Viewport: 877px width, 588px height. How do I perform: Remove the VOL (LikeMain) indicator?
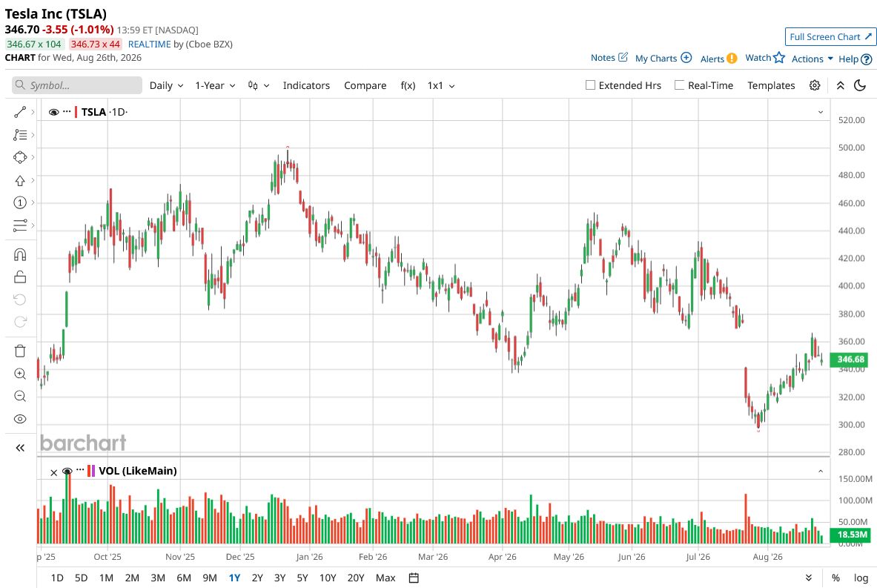tap(53, 473)
